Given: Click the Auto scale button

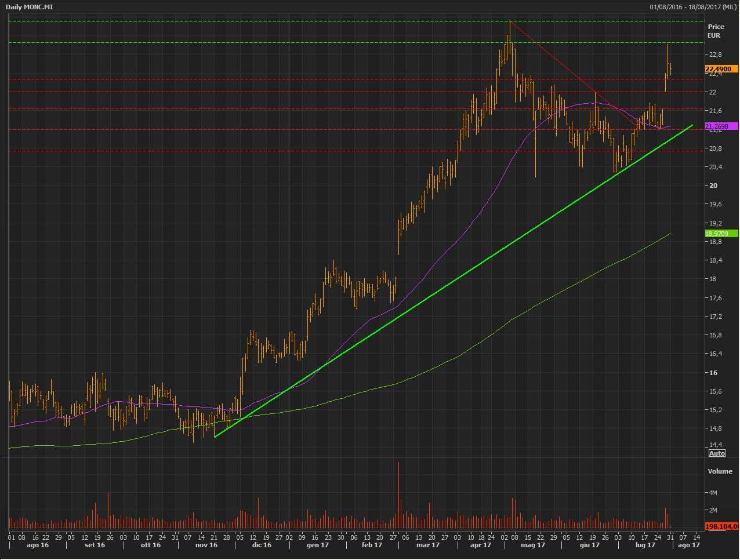Looking at the screenshot, I should pyautogui.click(x=717, y=453).
